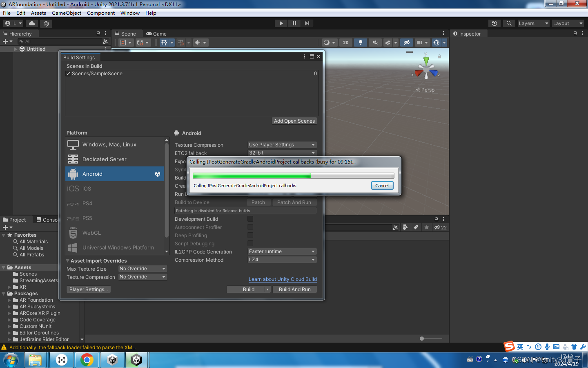
Task: Expand the AR Foundation package folder
Action: pos(9,300)
